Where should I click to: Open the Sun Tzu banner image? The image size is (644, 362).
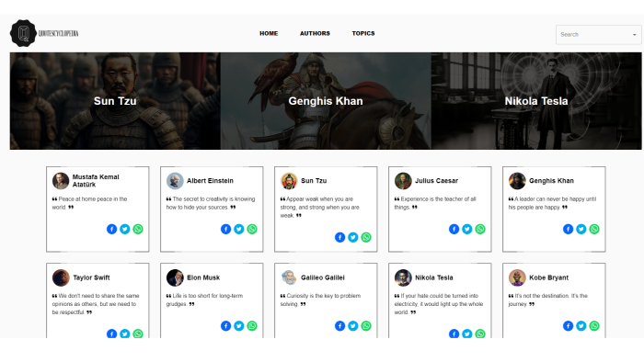tap(115, 101)
